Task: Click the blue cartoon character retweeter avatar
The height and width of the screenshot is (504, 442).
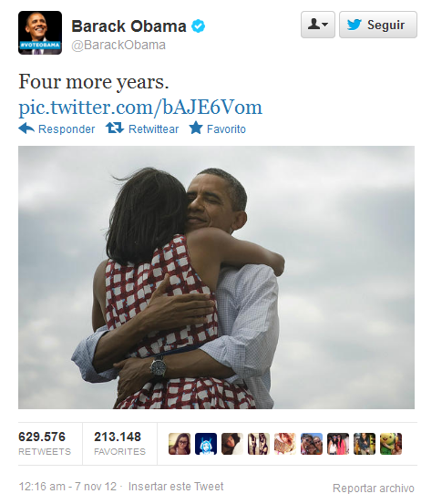Action: tap(206, 444)
